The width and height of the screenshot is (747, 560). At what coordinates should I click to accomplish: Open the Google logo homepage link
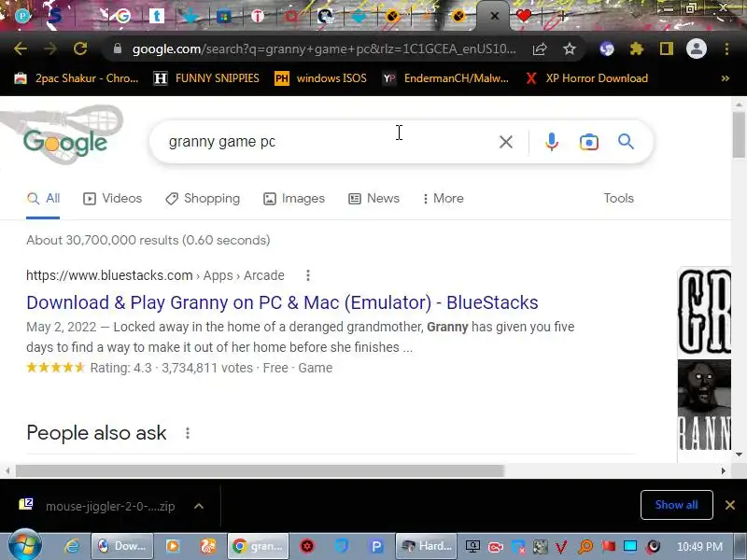(65, 142)
